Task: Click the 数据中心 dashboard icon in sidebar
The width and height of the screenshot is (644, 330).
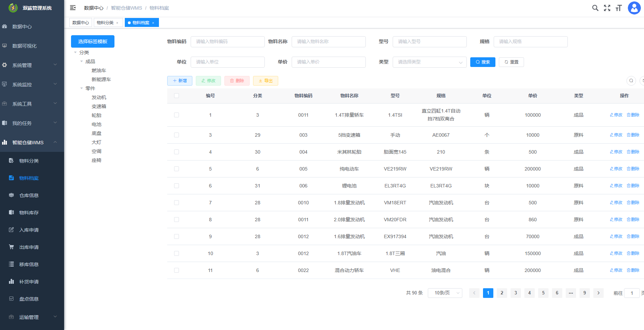Action: (x=4, y=26)
